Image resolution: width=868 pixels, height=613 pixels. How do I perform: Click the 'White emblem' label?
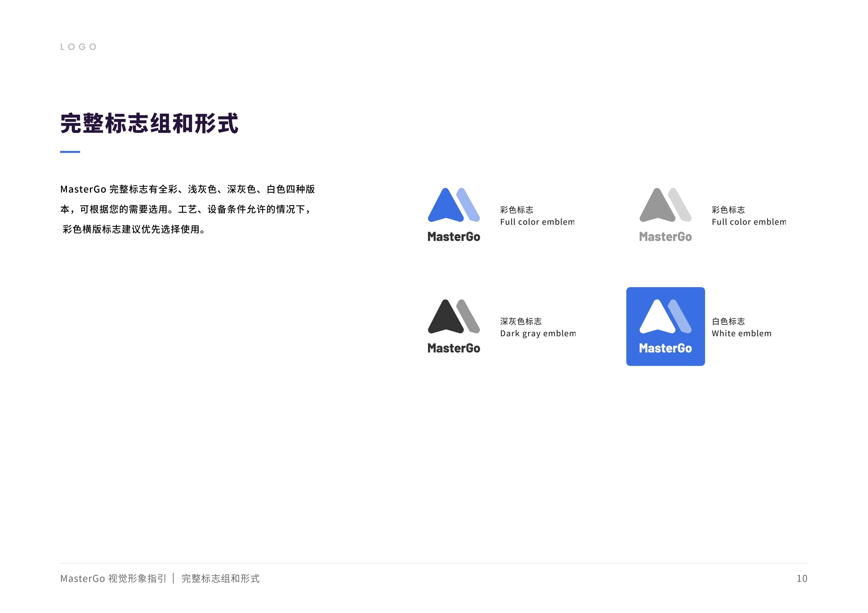741,334
